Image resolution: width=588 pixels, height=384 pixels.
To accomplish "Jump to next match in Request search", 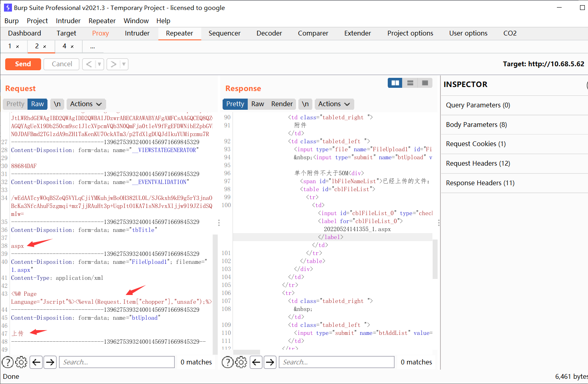I will click(50, 362).
